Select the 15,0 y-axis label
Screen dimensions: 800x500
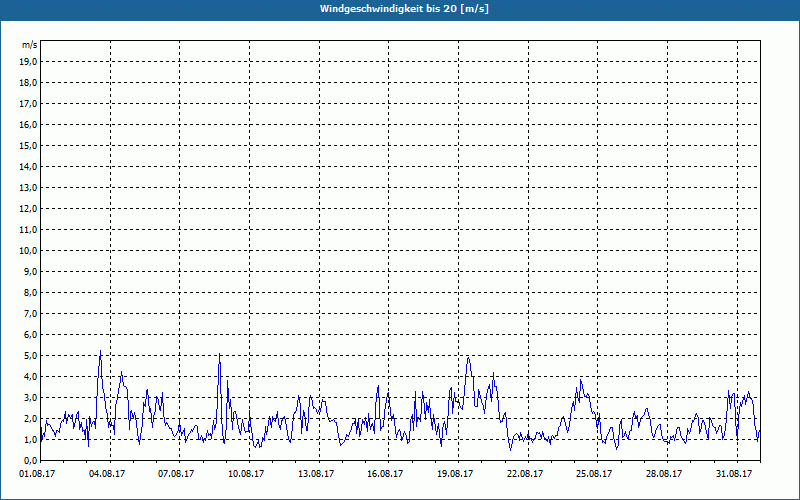[x=28, y=145]
